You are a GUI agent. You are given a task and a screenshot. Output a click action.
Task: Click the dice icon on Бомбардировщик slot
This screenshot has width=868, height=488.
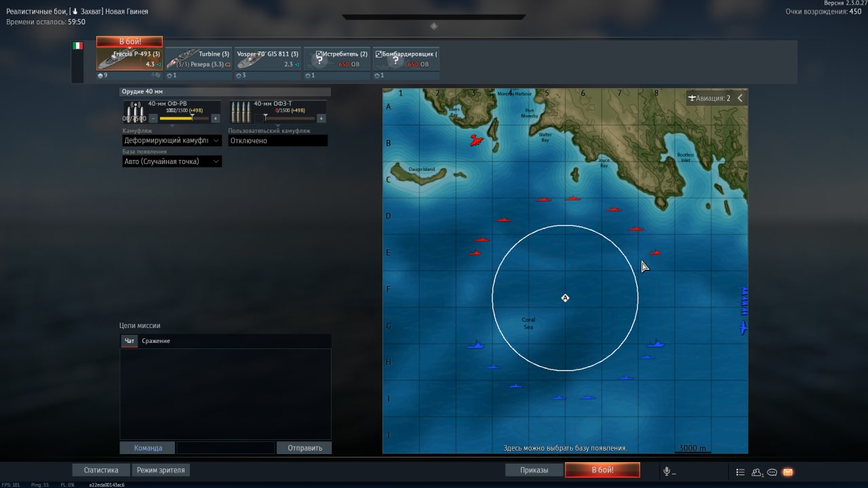pos(378,54)
